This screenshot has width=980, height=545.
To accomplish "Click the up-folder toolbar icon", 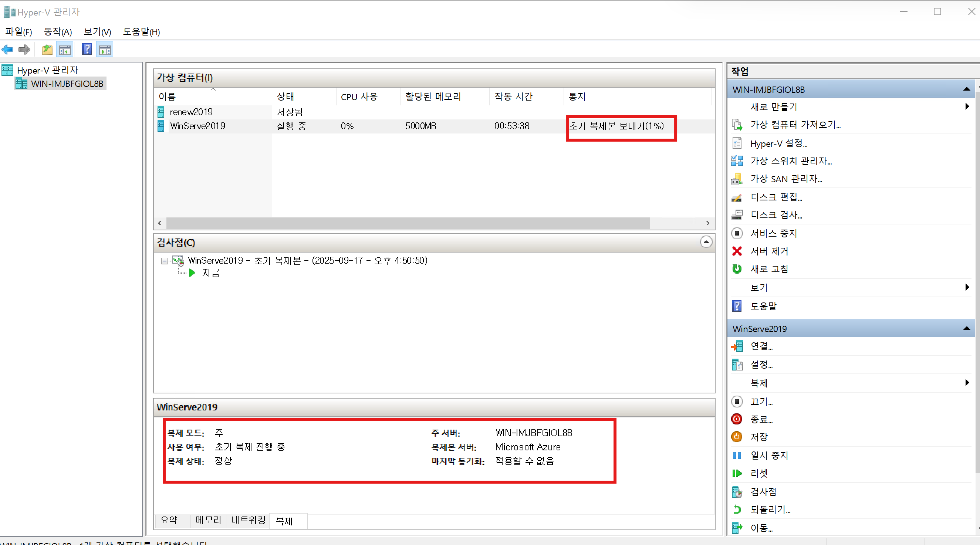I will pyautogui.click(x=47, y=50).
